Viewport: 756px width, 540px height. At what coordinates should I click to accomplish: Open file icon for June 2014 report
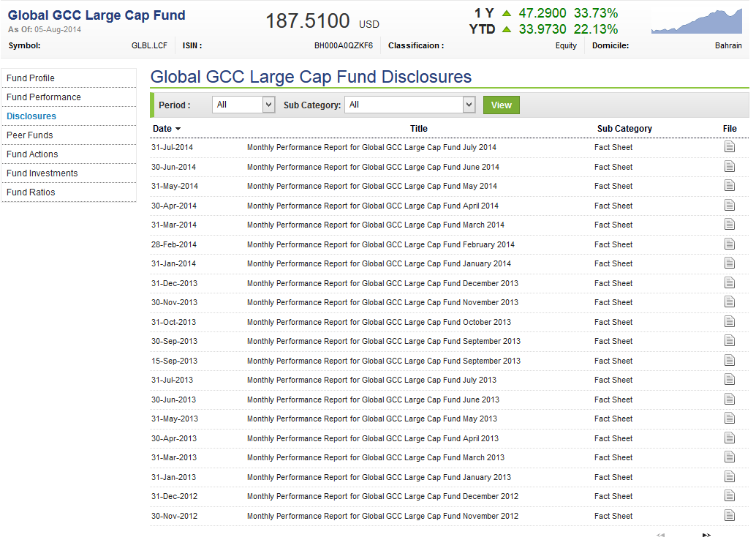click(x=730, y=167)
